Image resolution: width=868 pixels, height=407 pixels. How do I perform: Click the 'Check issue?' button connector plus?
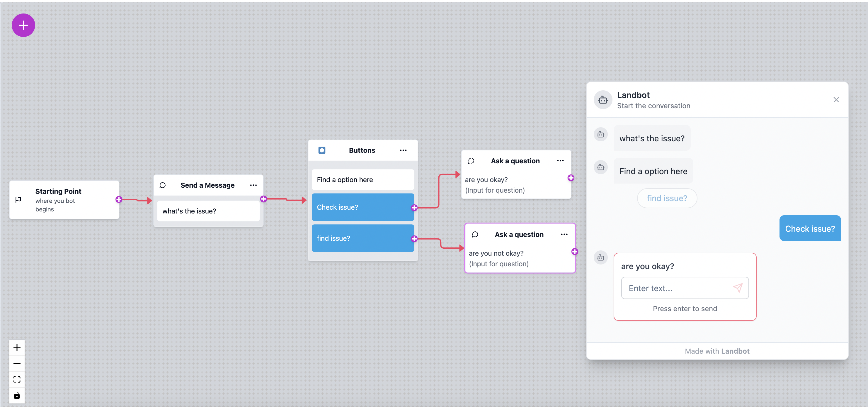[414, 208]
